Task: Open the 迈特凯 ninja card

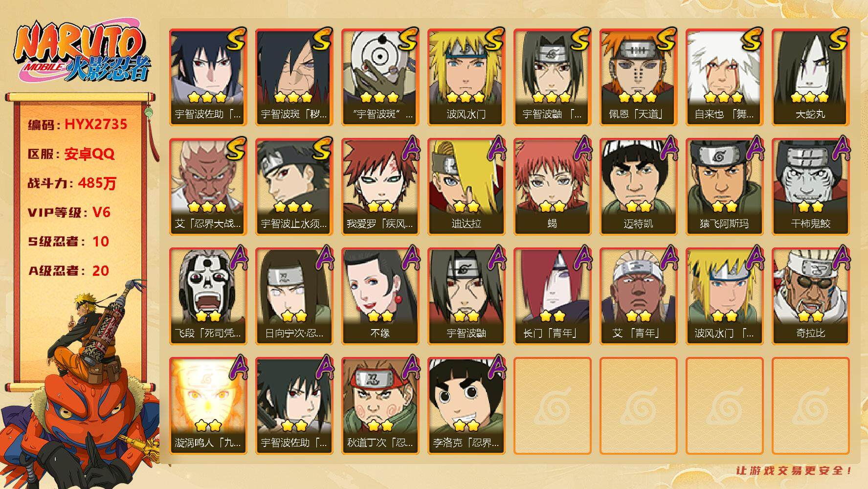Action: point(638,186)
